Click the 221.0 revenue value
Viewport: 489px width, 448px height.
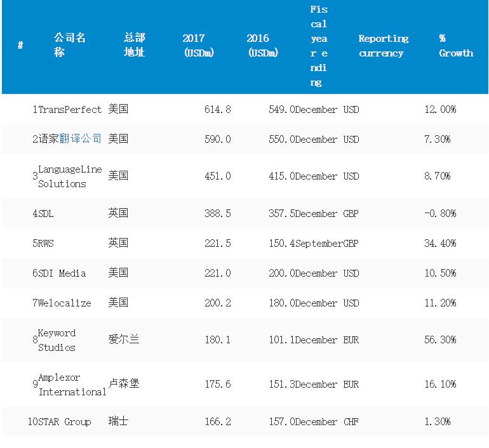click(x=218, y=273)
